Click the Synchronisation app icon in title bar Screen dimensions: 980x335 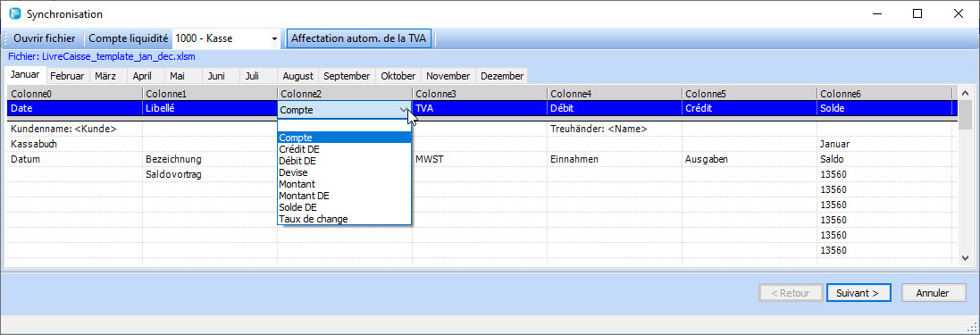pos(15,13)
